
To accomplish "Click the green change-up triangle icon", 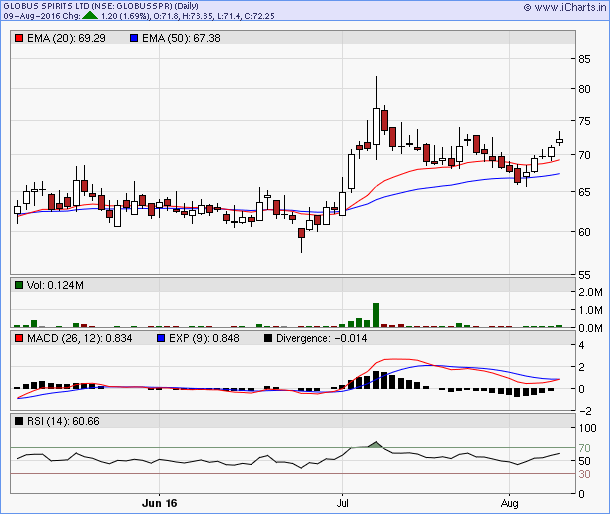I will [x=90, y=16].
